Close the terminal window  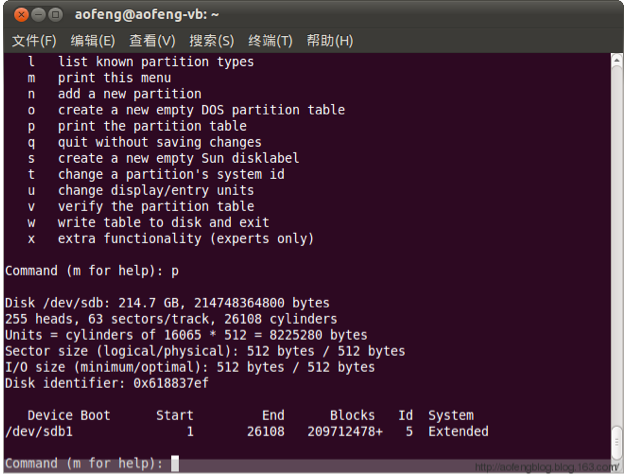[x=21, y=15]
